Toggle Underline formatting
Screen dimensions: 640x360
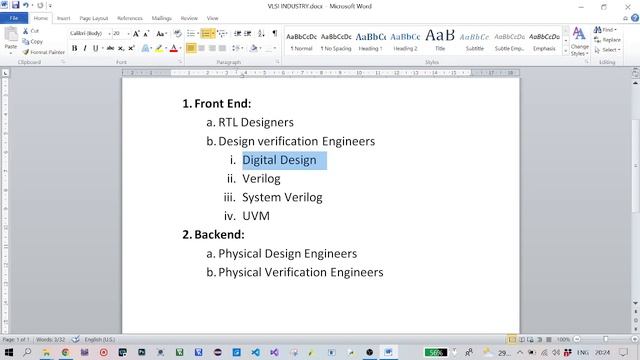(96, 48)
